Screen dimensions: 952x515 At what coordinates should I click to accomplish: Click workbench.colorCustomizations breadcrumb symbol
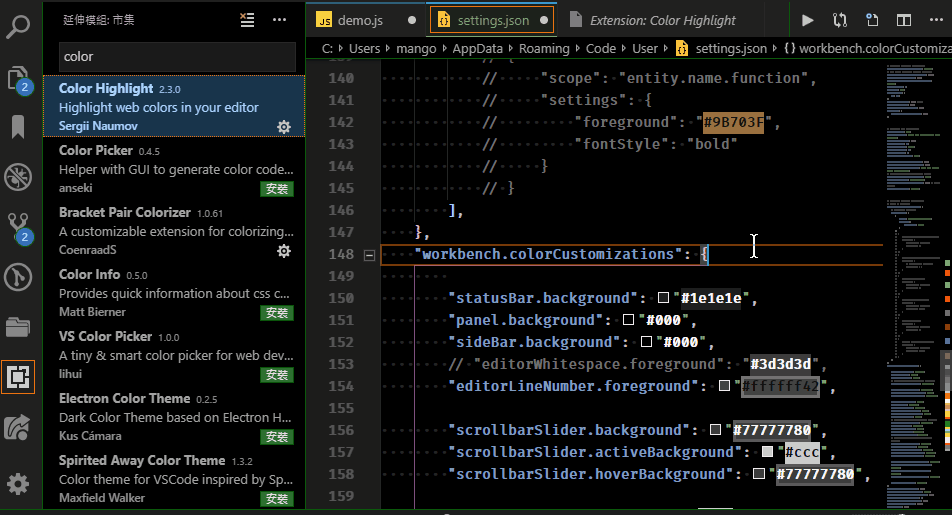point(868,49)
